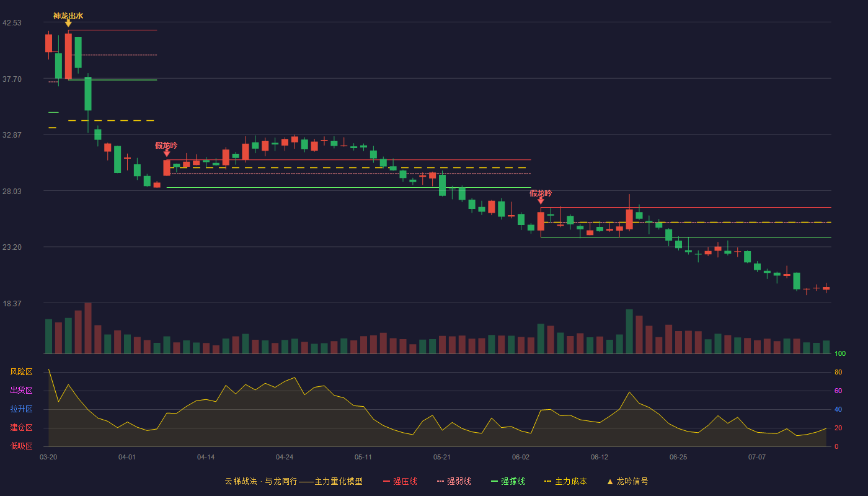The image size is (868, 496).
Task: Click the 06-12 date label
Action: 600,457
